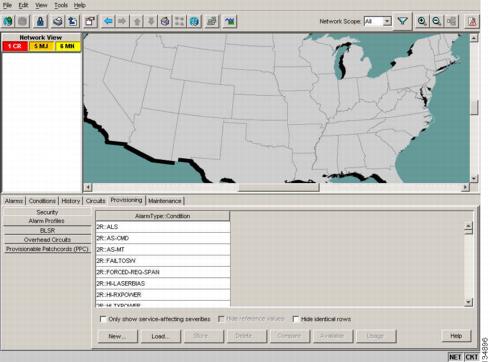
Task: Open the Tools menu
Action: tap(61, 5)
